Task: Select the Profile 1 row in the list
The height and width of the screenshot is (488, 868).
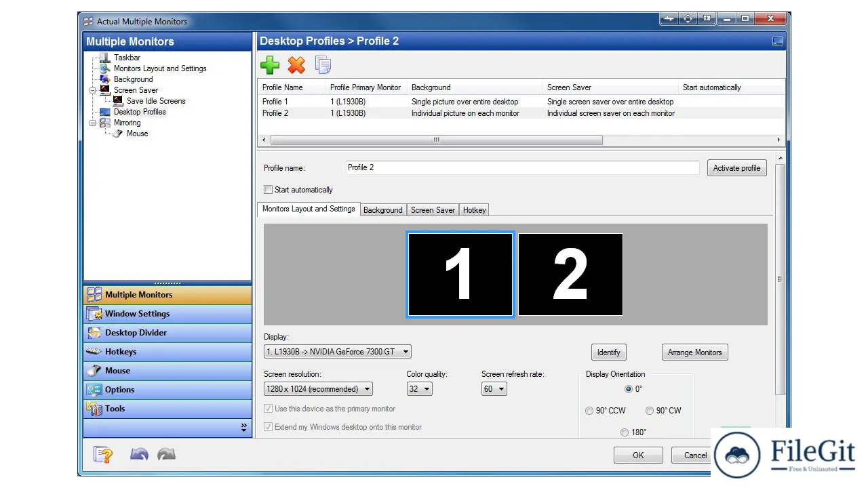Action: (x=521, y=102)
